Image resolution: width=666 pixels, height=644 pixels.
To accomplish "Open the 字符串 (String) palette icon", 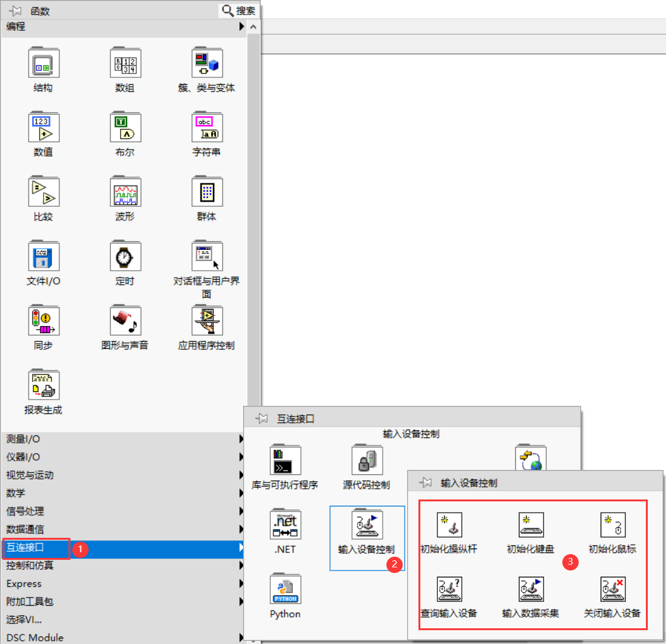I will coord(207,126).
